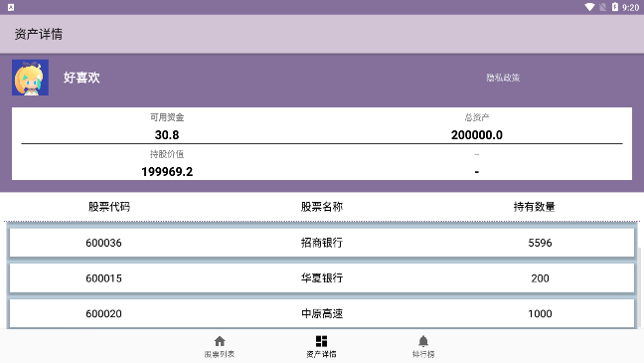Select username 好喜欢

[x=81, y=78]
